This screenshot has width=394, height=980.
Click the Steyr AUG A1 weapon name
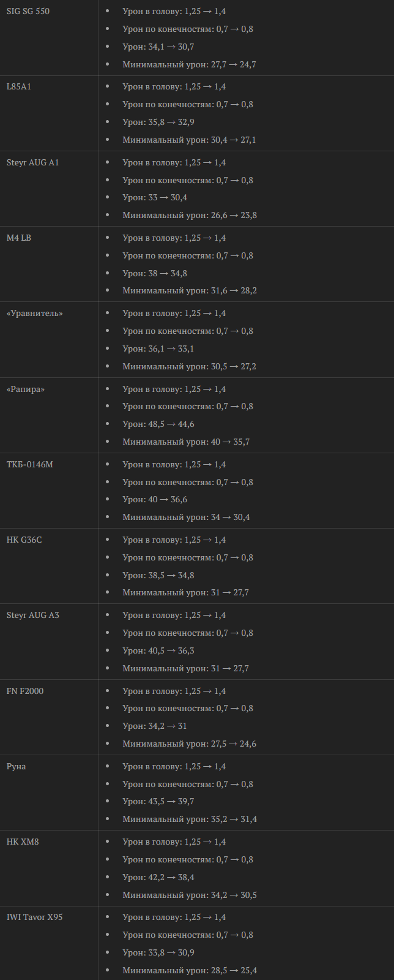click(x=33, y=162)
